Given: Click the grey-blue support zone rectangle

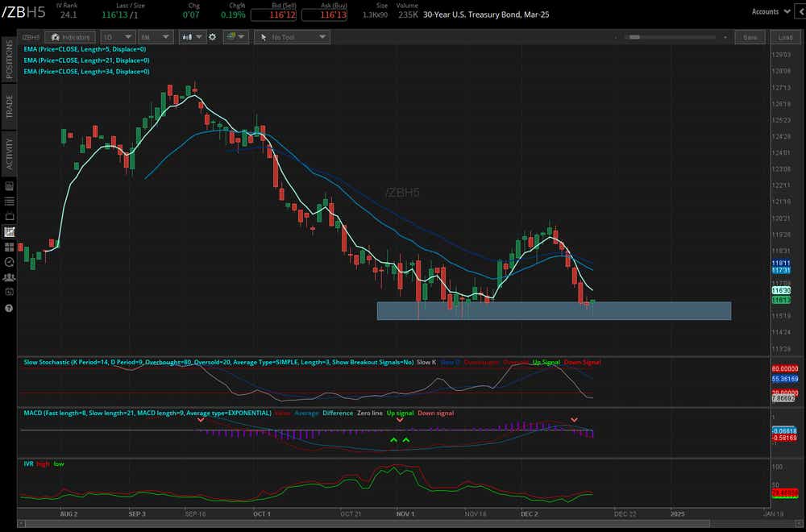Looking at the screenshot, I should 554,311.
